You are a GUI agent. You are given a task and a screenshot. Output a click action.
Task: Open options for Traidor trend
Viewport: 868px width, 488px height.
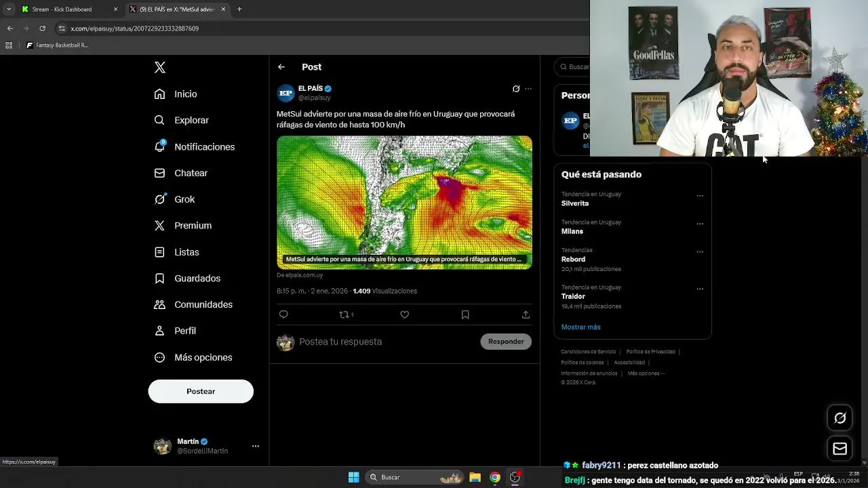[700, 289]
